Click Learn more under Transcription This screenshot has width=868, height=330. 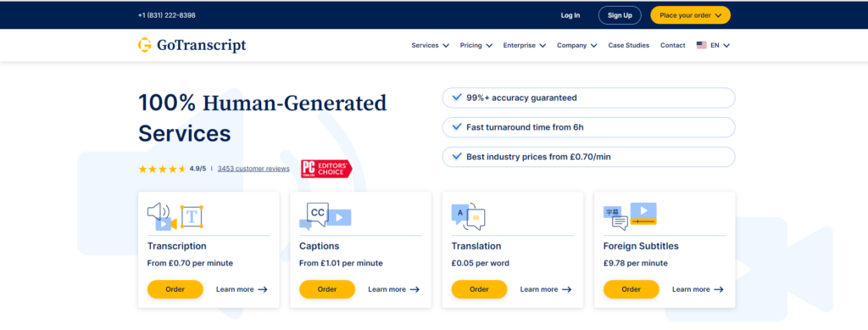tap(235, 289)
